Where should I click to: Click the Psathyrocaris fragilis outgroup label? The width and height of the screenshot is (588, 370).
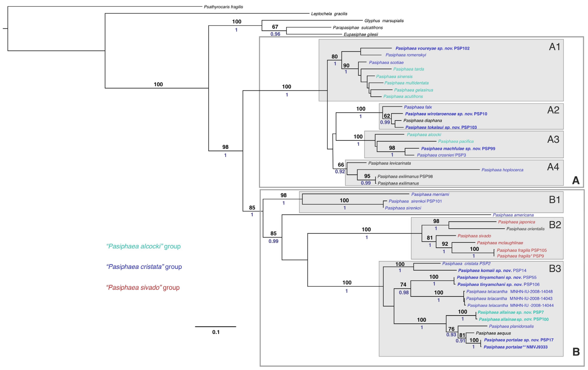223,7
